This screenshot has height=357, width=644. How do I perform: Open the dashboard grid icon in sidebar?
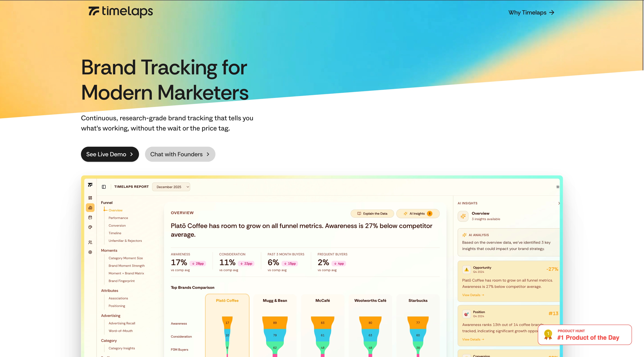(x=90, y=198)
